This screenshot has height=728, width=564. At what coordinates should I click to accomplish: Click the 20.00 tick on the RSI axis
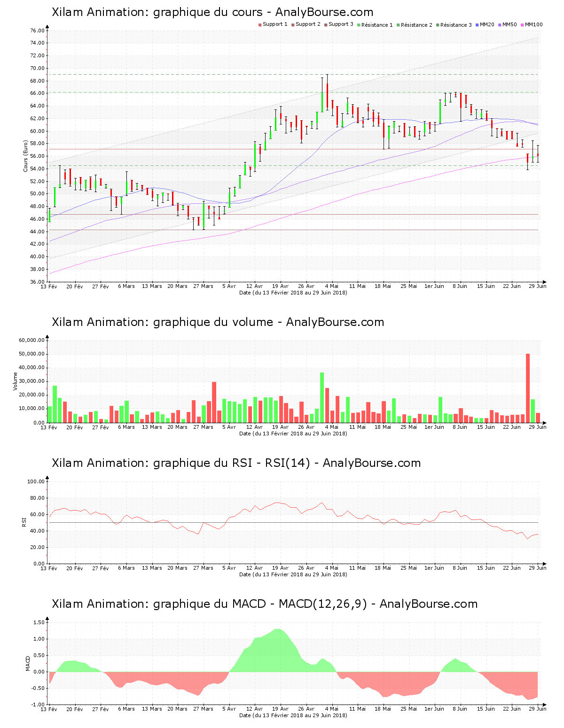38,547
